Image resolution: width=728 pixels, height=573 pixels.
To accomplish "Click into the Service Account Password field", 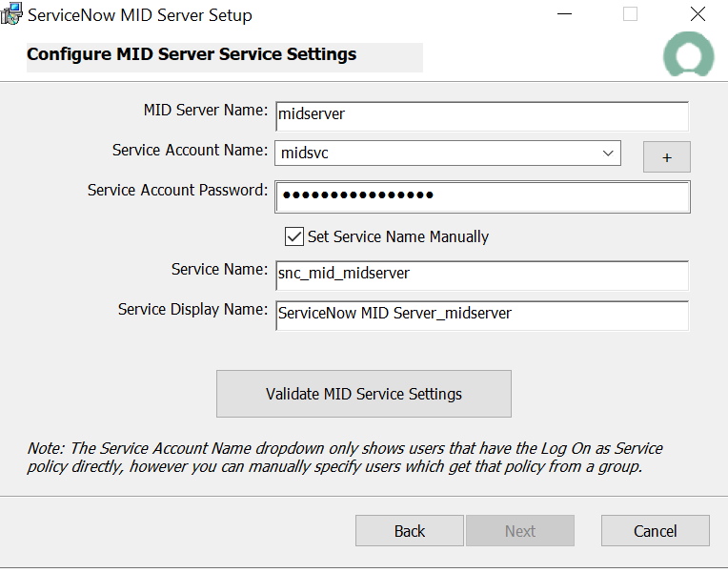I will tap(482, 195).
